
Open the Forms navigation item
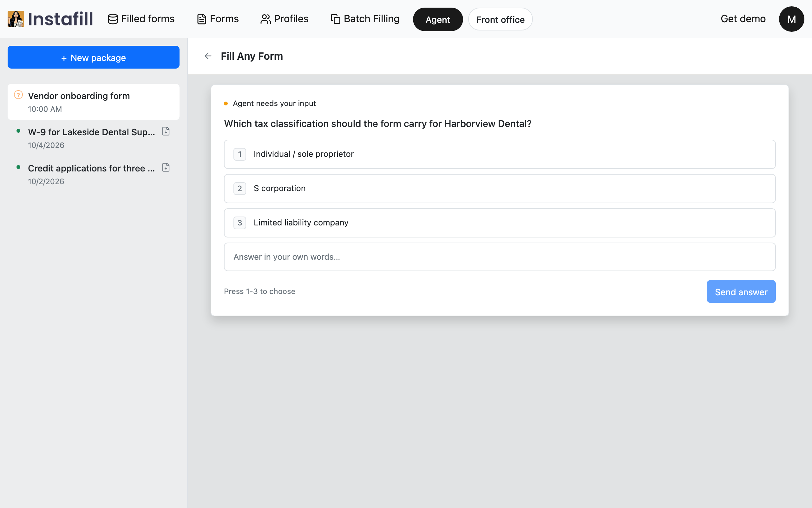tap(218, 19)
